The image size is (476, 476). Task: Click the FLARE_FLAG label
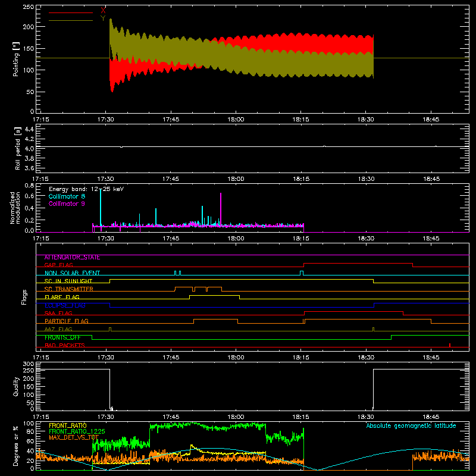pyautogui.click(x=62, y=297)
